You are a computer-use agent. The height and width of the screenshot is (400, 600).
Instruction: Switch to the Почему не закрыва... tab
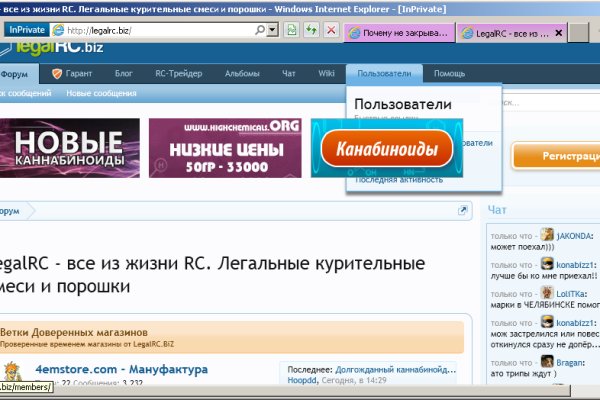point(400,32)
